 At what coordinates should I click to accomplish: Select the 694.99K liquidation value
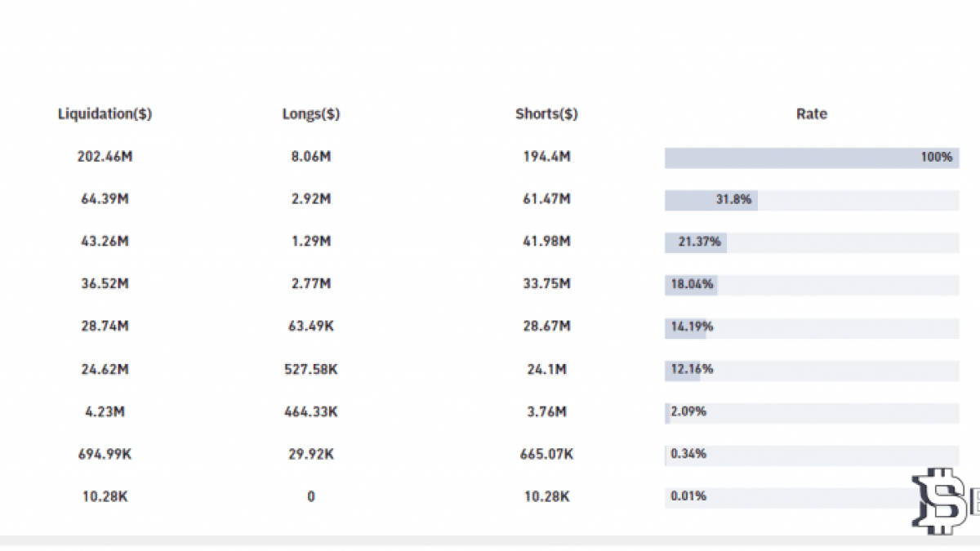pyautogui.click(x=105, y=454)
